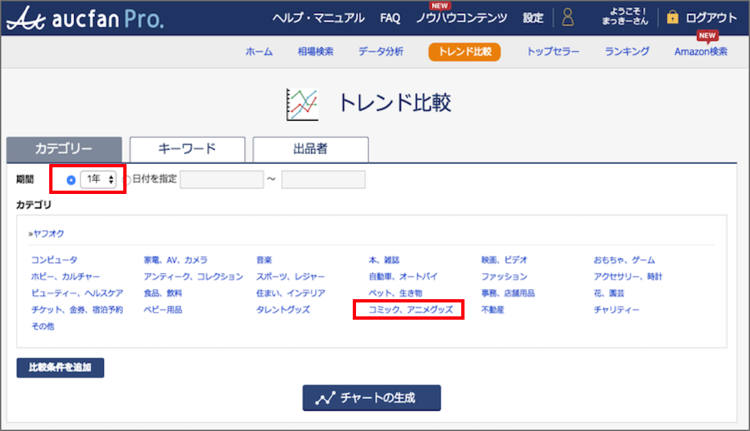Open the FAQ page

tap(390, 18)
